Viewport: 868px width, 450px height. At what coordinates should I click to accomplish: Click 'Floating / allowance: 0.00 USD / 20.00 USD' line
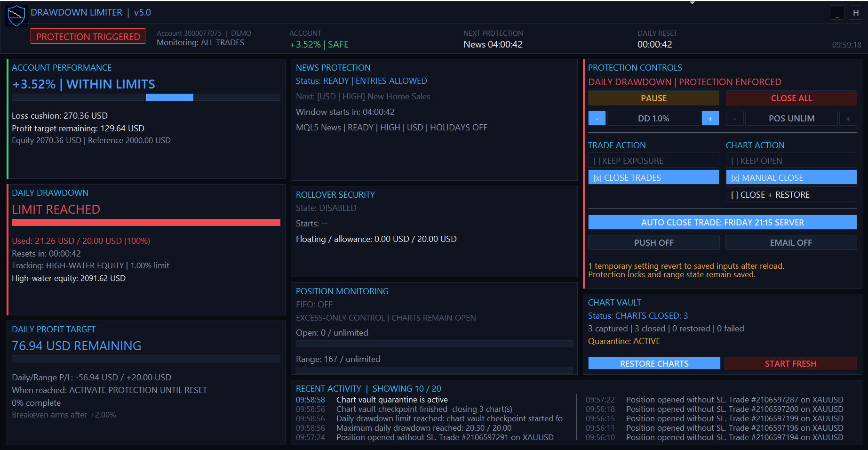[x=376, y=239]
